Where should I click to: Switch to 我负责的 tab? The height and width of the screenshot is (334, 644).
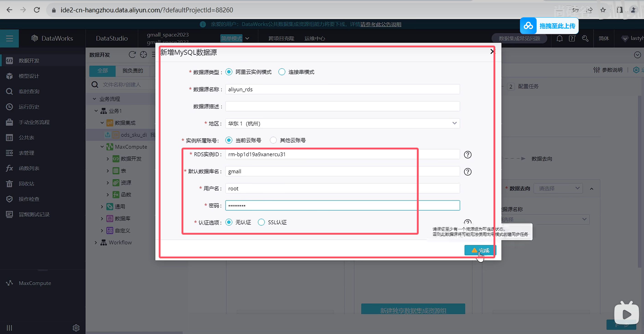[x=132, y=71]
